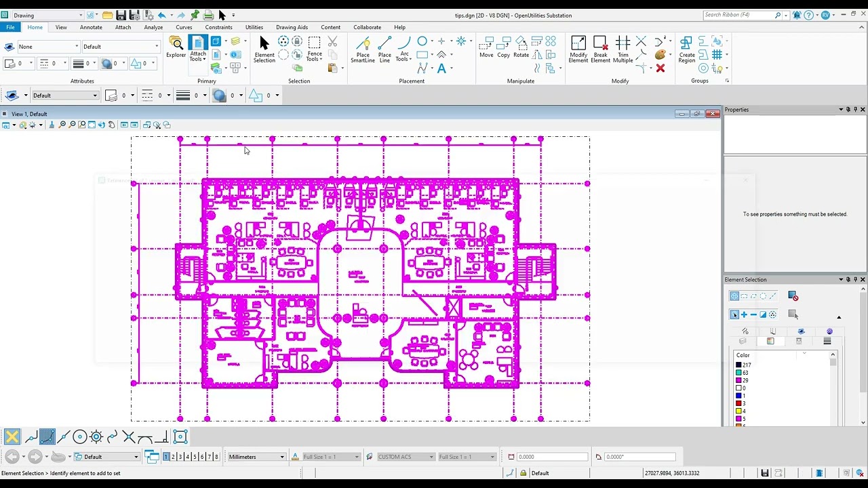
Task: Open the None level dropdown in Attributes
Action: pyautogui.click(x=48, y=47)
